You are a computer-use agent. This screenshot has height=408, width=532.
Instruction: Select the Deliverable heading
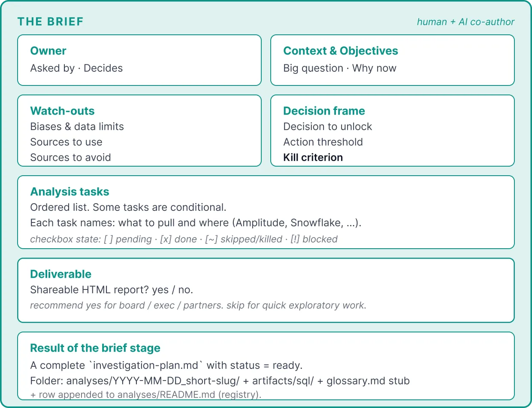click(x=60, y=274)
